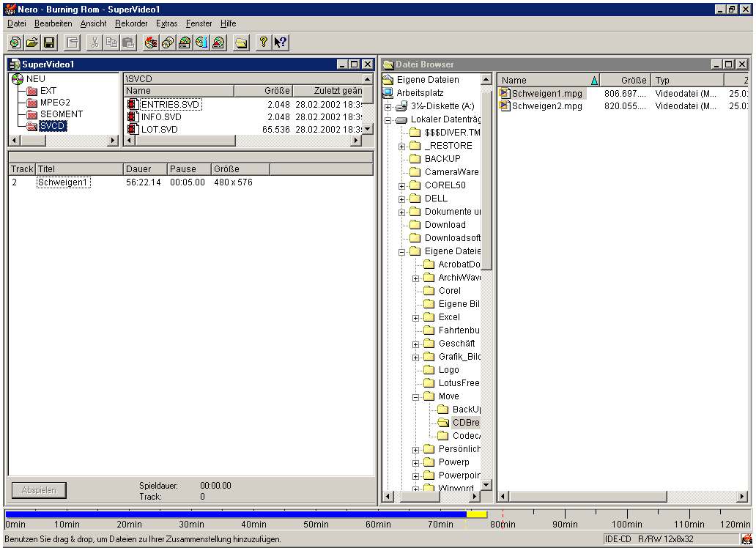This screenshot has height=548, width=756.
Task: Open the Datei menu
Action: click(x=17, y=23)
